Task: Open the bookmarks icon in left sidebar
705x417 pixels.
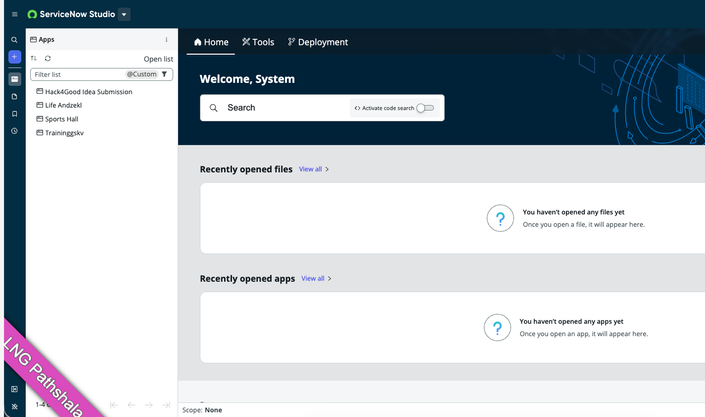Action: coord(14,114)
